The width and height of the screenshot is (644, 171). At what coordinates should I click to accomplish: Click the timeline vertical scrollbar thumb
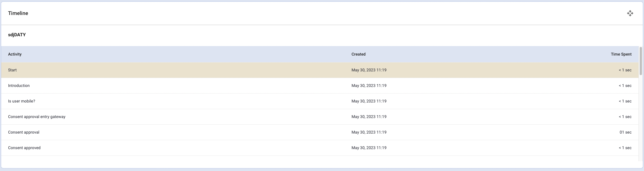641,60
